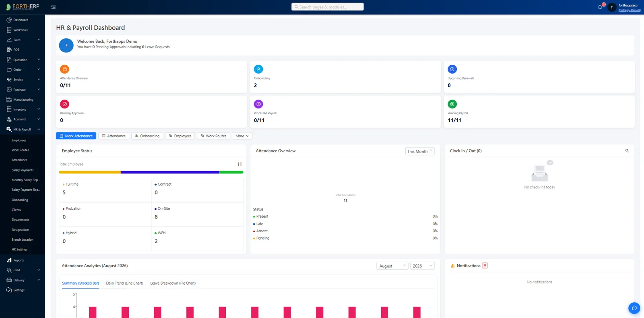Open Employees in HR submenu
This screenshot has height=318, width=644.
(x=19, y=140)
